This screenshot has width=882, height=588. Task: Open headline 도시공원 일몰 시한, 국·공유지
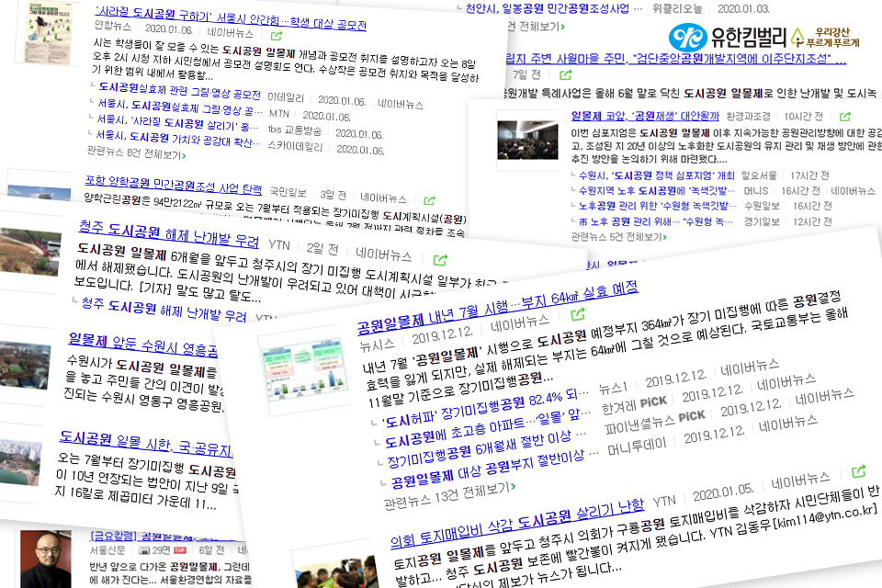coord(146,442)
